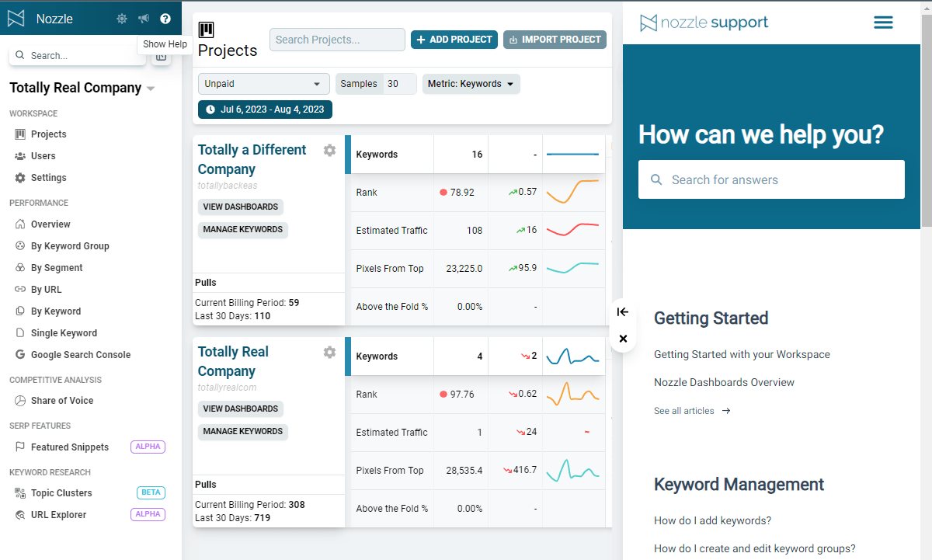The width and height of the screenshot is (932, 560).
Task: Click the BETA badge next to Topic Clusters
Action: click(151, 492)
